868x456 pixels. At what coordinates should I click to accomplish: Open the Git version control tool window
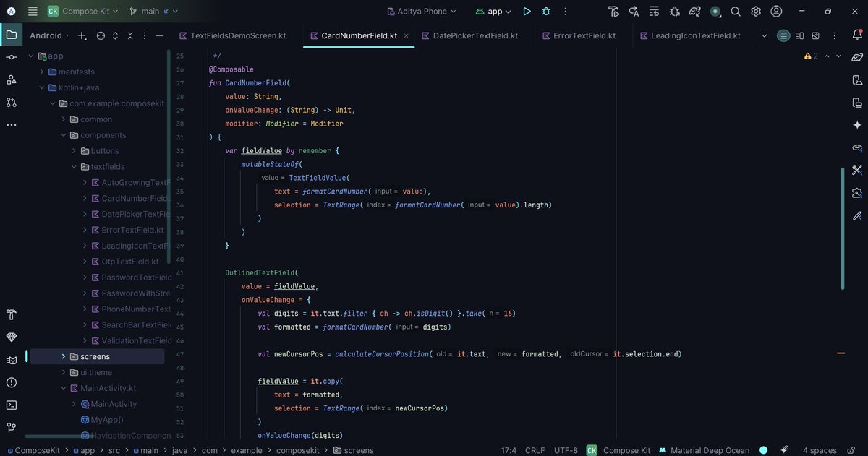click(x=12, y=427)
